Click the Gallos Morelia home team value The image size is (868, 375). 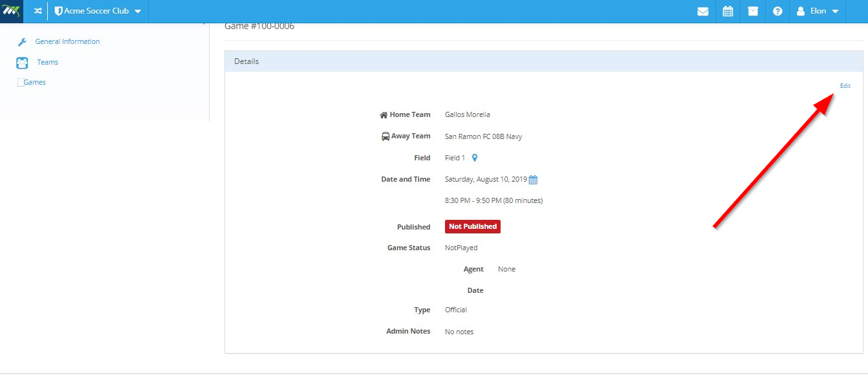pyautogui.click(x=468, y=114)
